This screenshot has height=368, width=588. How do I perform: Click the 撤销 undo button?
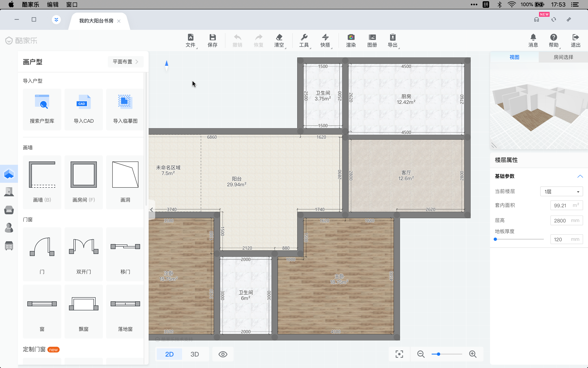[237, 41]
